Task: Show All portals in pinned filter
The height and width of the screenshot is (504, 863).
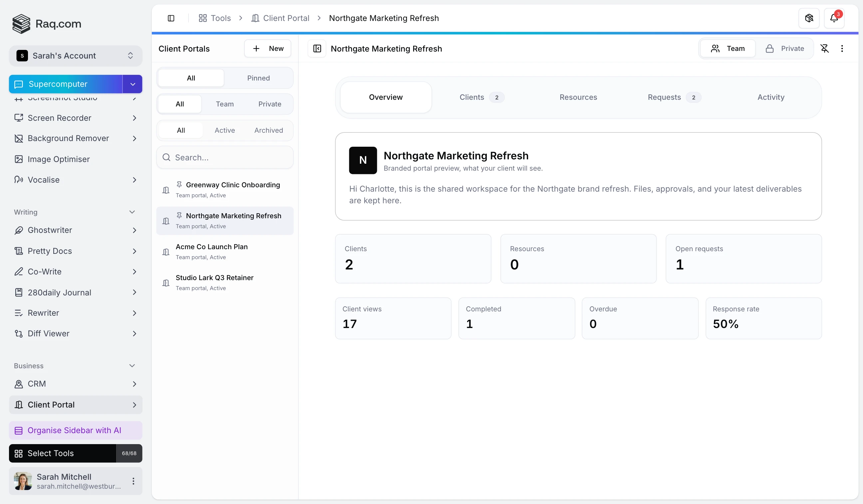Action: pos(191,78)
